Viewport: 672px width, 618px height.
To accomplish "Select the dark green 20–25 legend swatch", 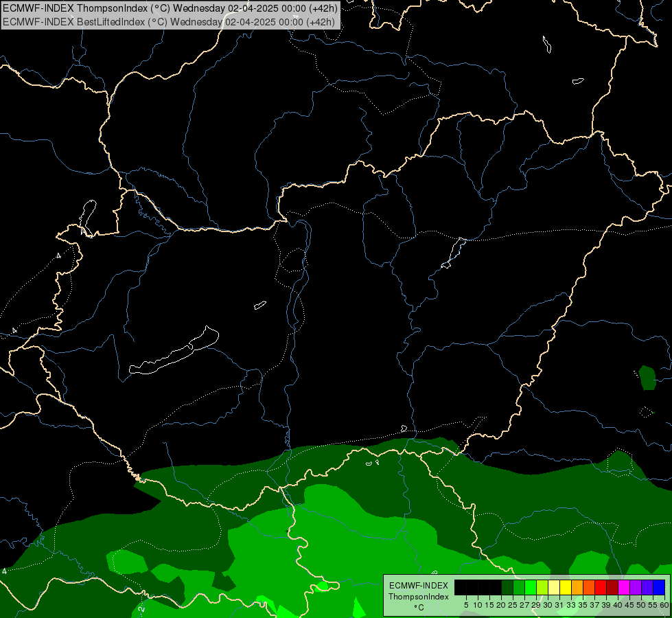I will [507, 588].
